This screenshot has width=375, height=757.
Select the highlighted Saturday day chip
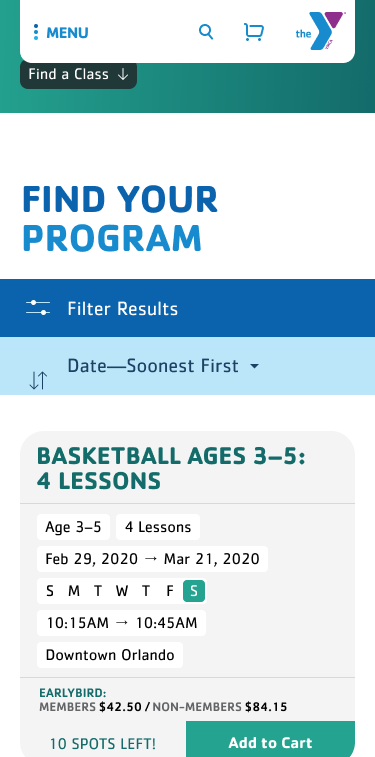(x=194, y=591)
